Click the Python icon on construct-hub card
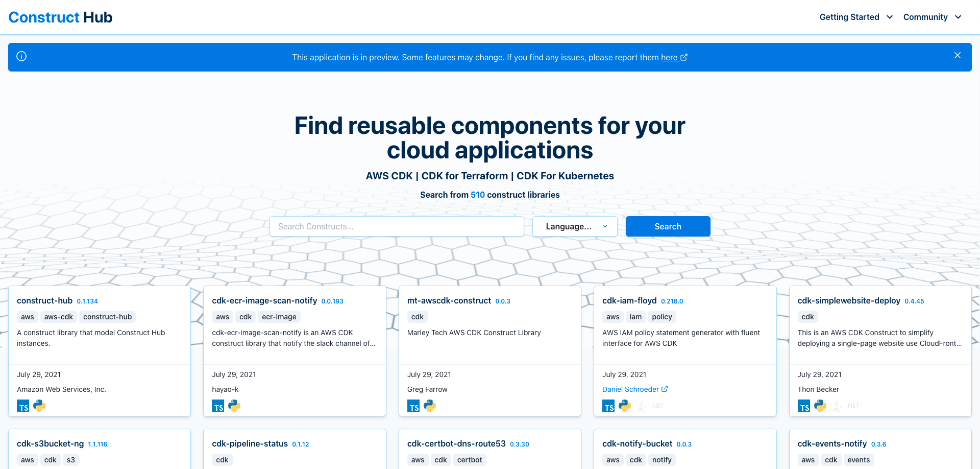980x469 pixels. 39,406
